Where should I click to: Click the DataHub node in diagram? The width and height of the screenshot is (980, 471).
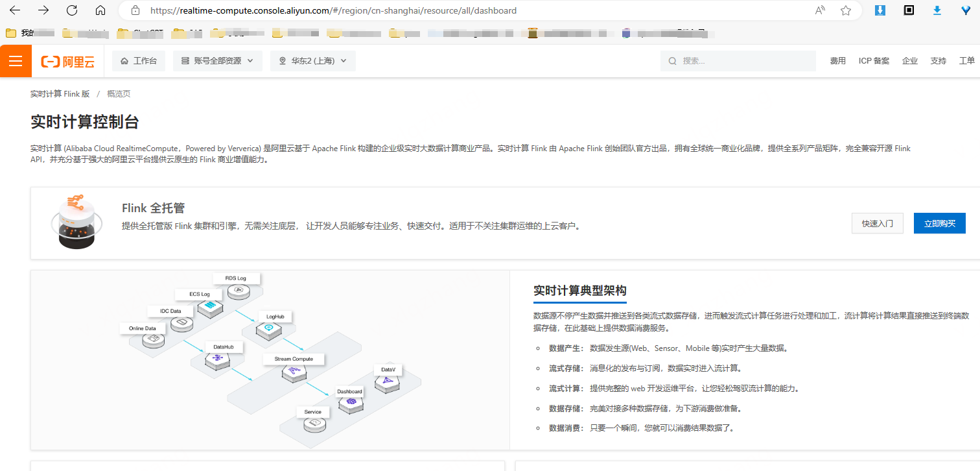(224, 356)
